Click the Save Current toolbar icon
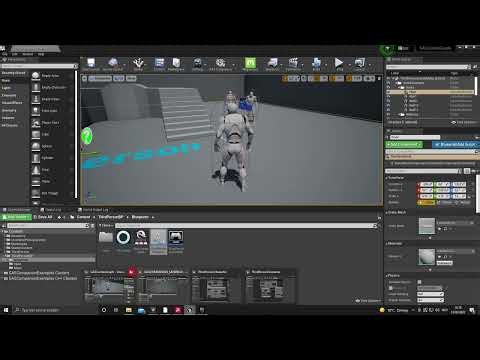 (x=91, y=63)
